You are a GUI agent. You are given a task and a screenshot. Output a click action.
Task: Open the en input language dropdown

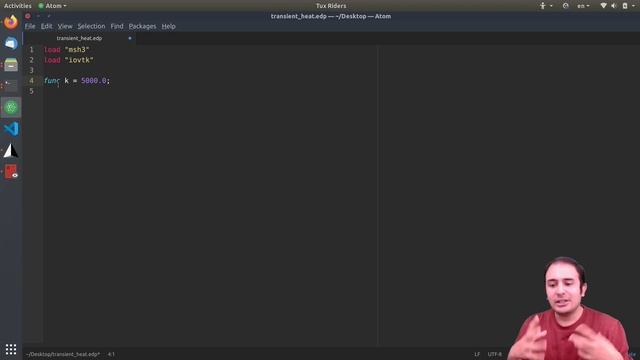click(x=583, y=6)
